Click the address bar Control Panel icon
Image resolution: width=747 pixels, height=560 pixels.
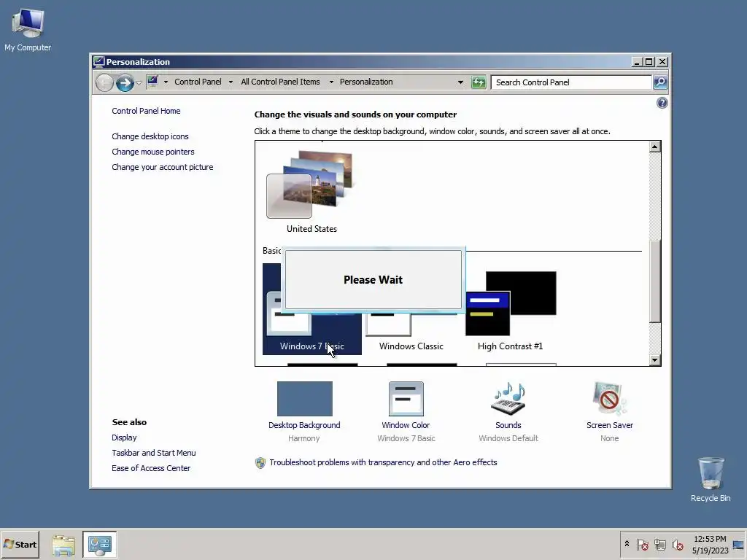[152, 82]
